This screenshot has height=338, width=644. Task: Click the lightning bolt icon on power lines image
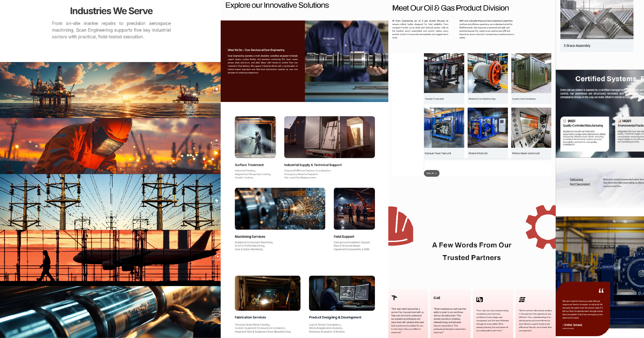click(217, 201)
